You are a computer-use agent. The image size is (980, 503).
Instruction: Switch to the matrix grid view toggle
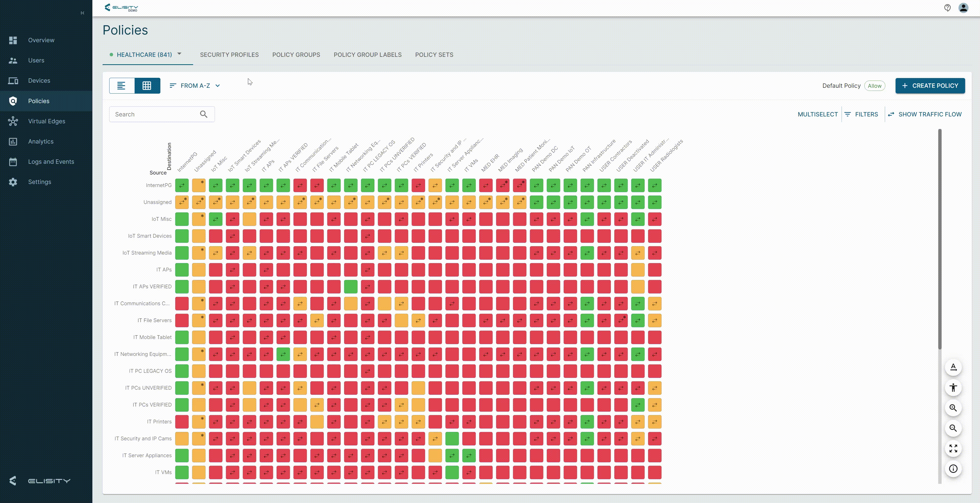(147, 86)
